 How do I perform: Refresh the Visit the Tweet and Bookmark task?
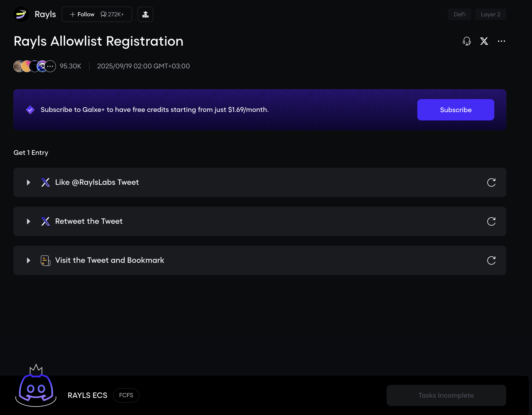tap(491, 260)
